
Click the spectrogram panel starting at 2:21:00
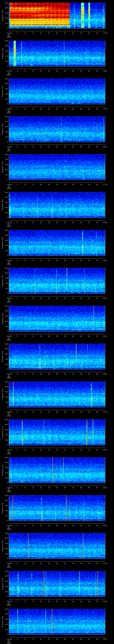pyautogui.click(x=57, y=205)
